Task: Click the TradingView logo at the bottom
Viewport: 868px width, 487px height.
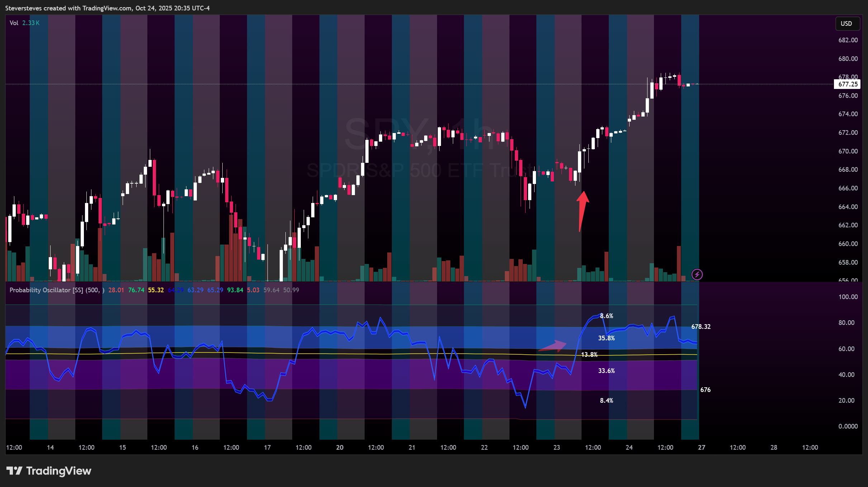Action: [49, 471]
